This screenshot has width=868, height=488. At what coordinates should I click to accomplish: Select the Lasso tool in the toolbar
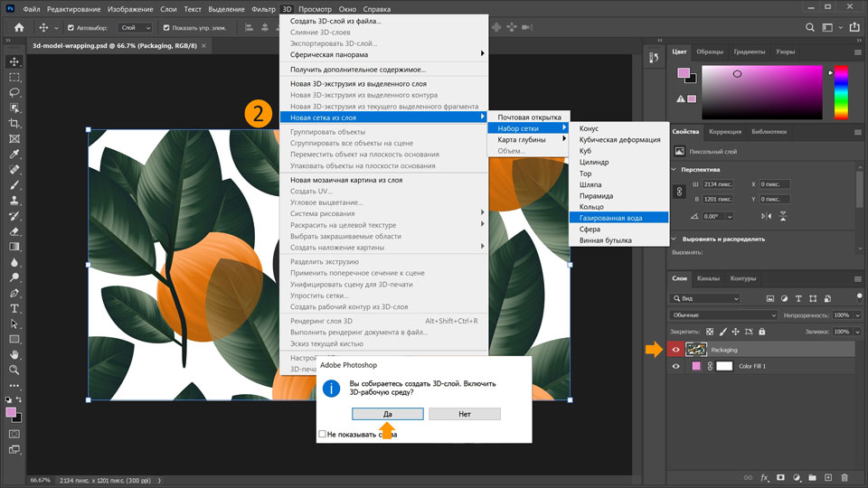coord(14,92)
